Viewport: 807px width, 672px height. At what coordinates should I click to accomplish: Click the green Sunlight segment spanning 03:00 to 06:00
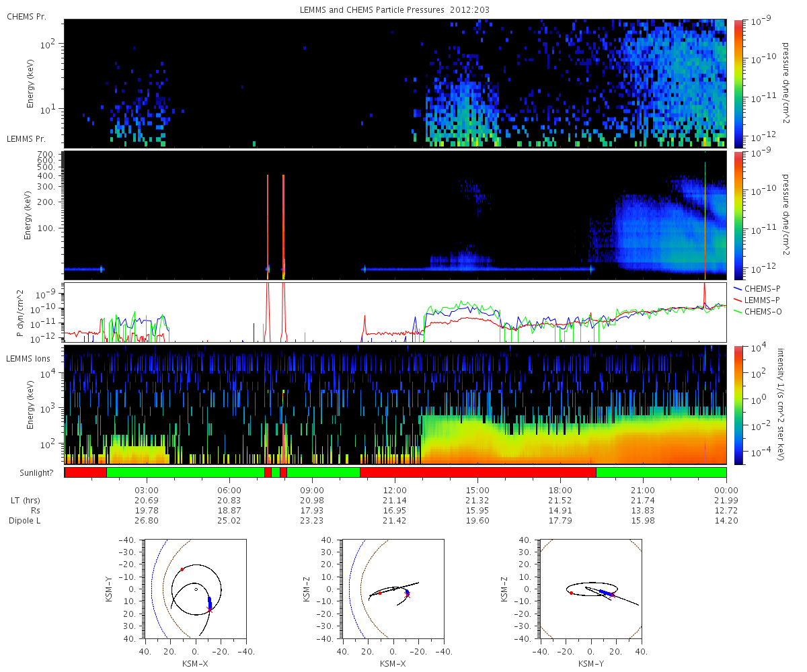pyautogui.click(x=185, y=472)
